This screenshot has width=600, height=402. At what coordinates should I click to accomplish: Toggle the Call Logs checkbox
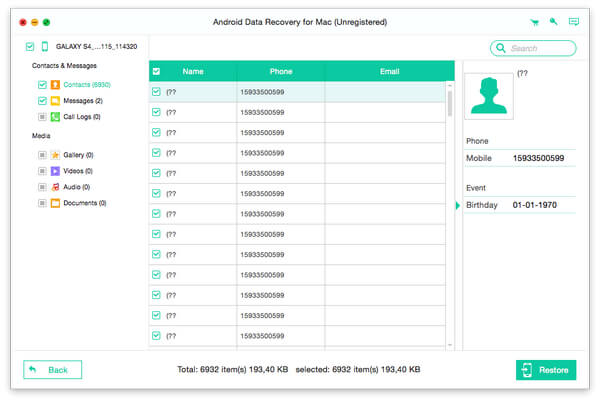point(42,117)
